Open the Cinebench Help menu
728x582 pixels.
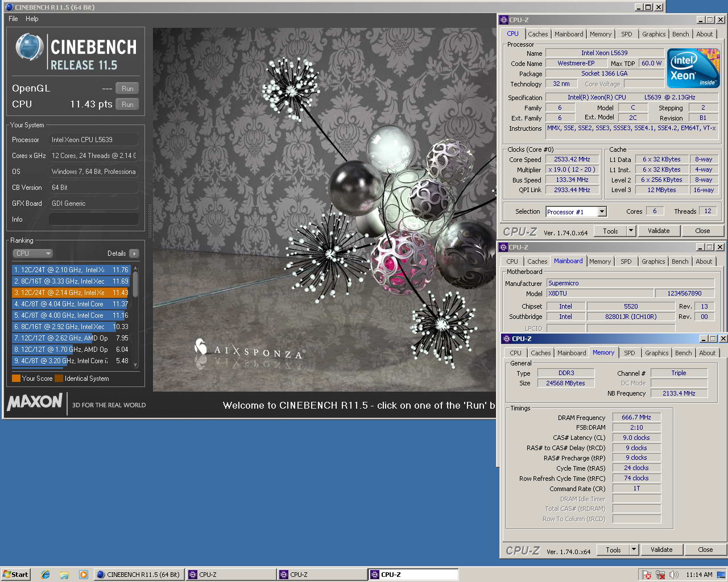coord(32,19)
